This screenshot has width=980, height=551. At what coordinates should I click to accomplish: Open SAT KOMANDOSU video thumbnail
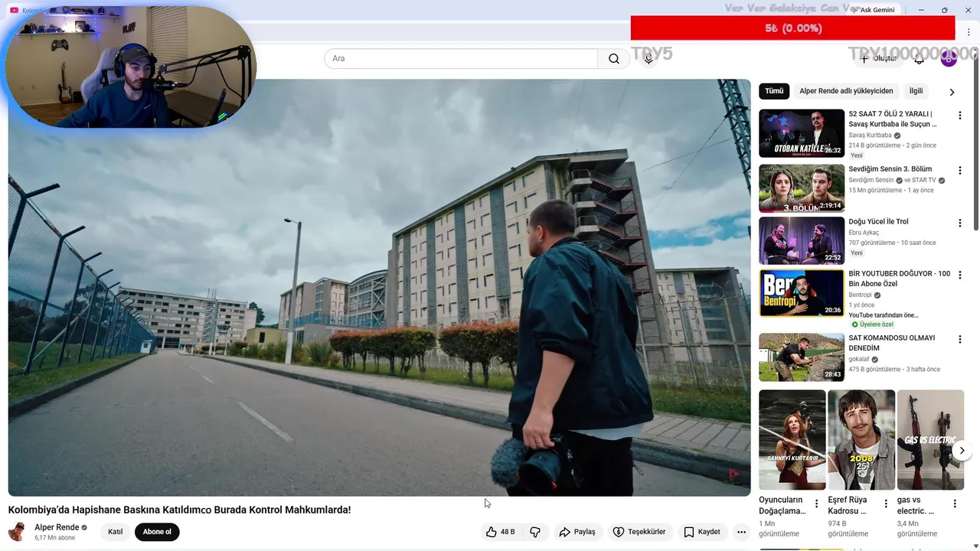(x=802, y=357)
